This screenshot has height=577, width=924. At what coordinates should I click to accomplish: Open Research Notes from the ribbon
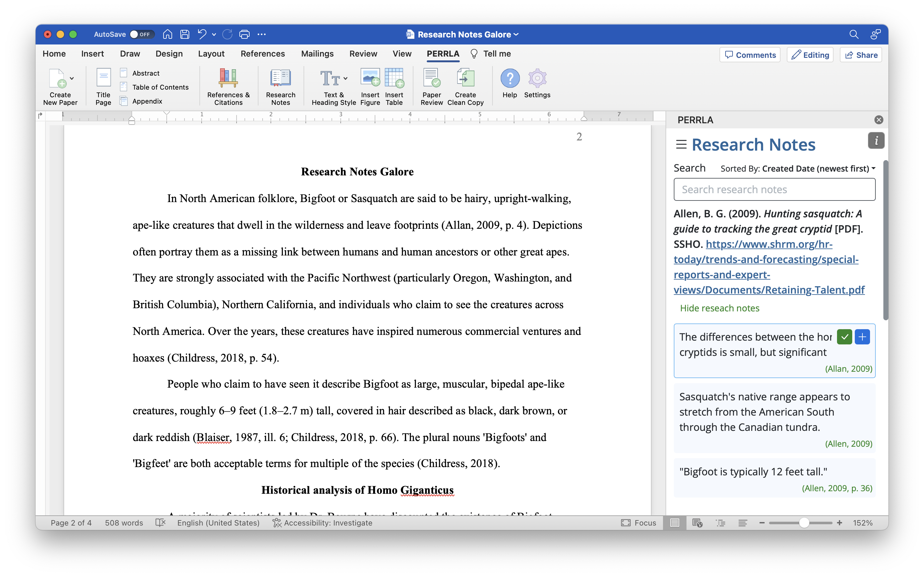click(x=280, y=78)
